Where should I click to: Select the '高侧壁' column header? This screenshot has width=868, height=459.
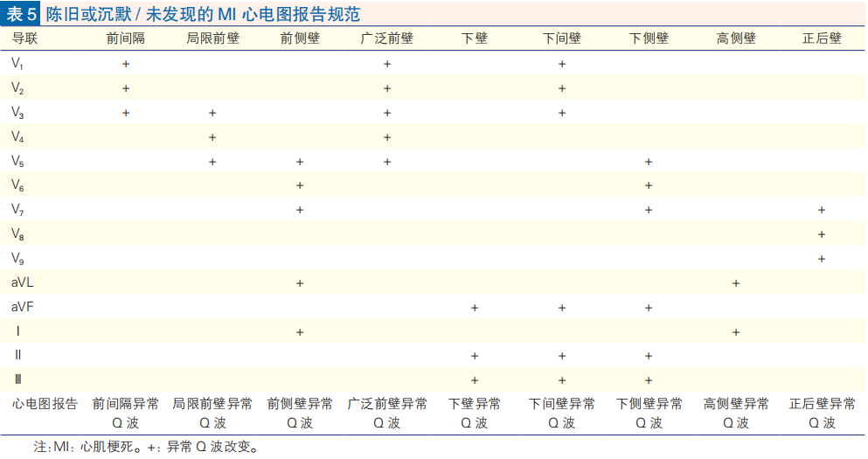pos(735,39)
